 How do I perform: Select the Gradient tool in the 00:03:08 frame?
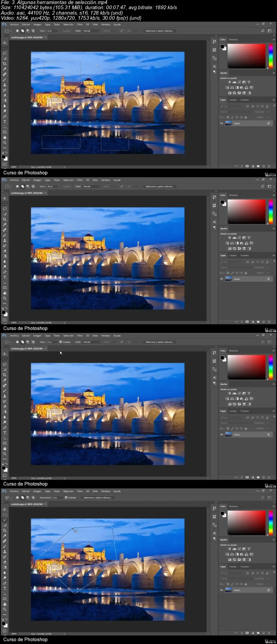point(5,256)
